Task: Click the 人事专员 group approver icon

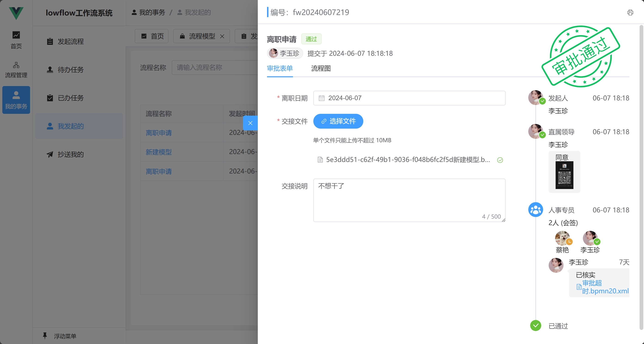Action: tap(535, 210)
